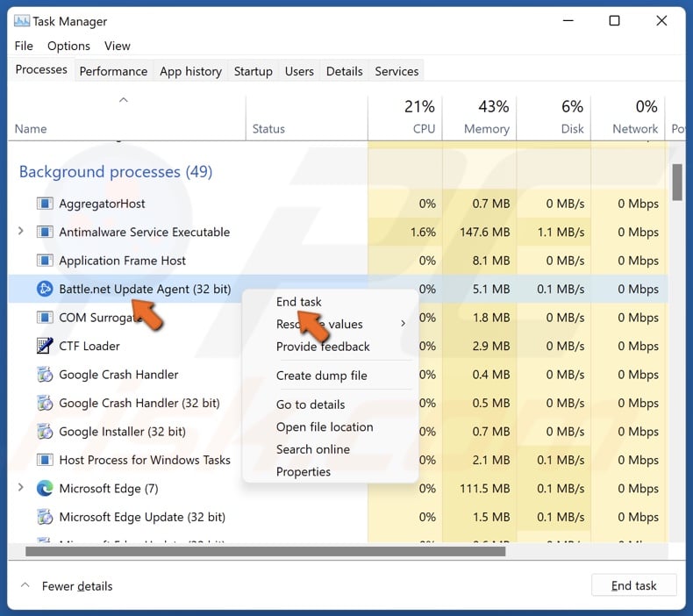The width and height of the screenshot is (693, 616).
Task: Click the Task Manager title bar icon
Action: point(22,21)
